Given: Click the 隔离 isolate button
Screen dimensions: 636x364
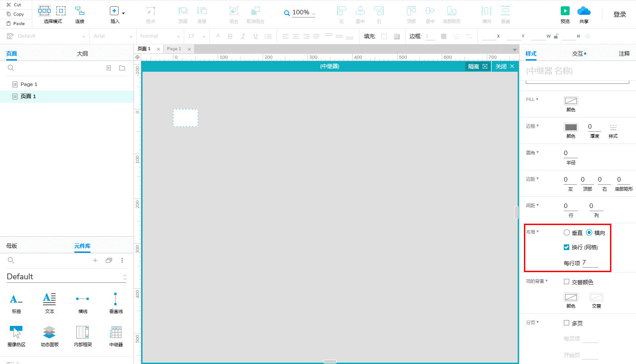Looking at the screenshot, I should pos(478,66).
